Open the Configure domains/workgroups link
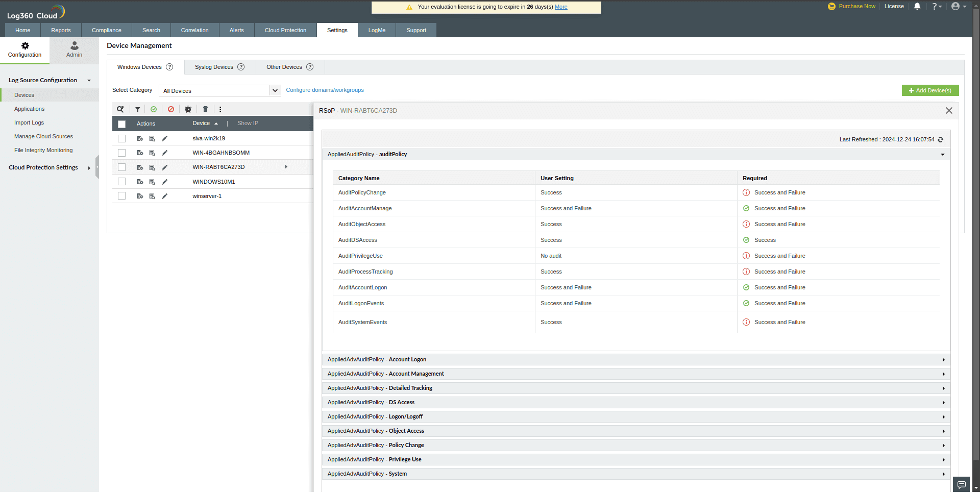 pos(325,90)
